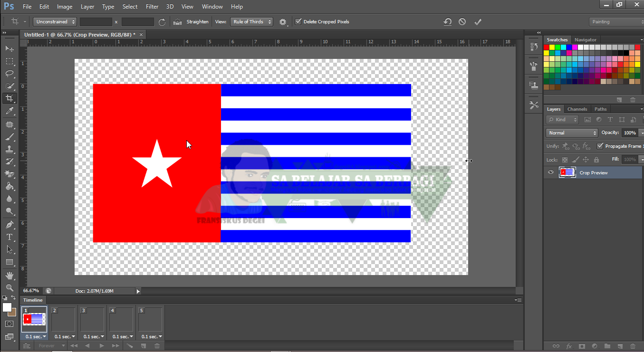Viewport: 644px width, 352px height.
Task: Select timeline frame 2 thumbnail
Action: (63, 319)
